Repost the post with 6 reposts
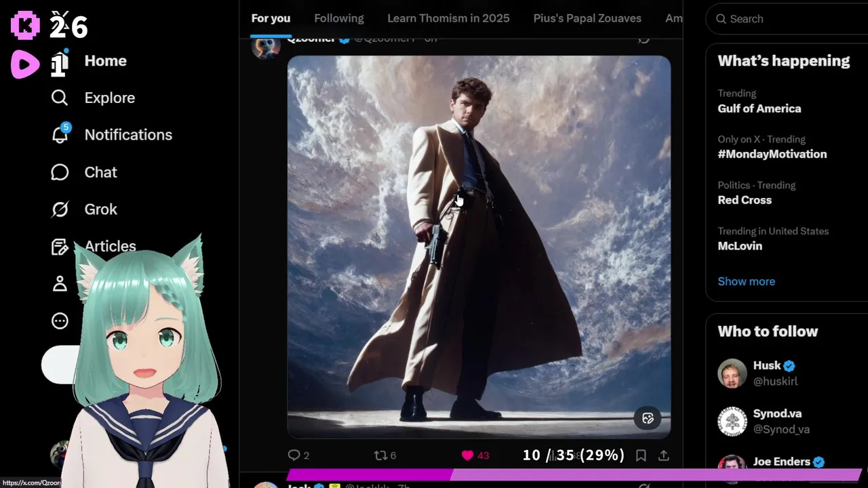868x488 pixels. [385, 455]
